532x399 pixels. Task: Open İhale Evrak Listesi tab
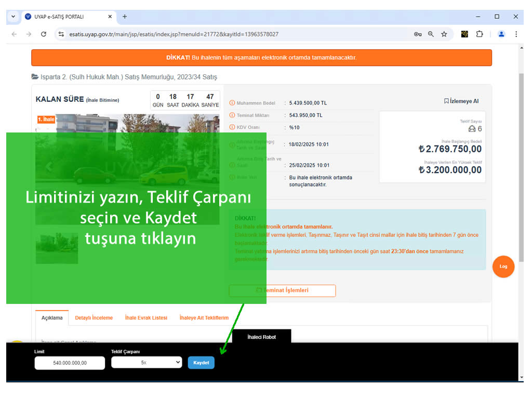[x=146, y=318]
